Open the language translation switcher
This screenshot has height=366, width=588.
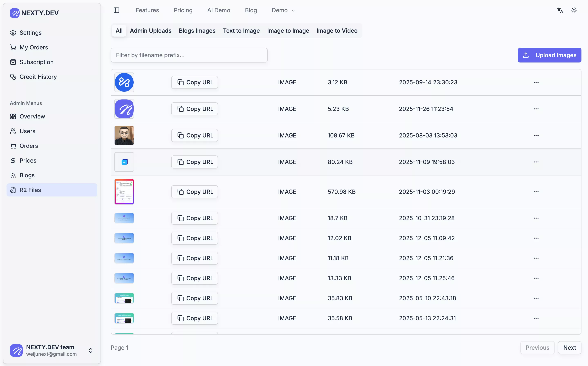tap(560, 10)
